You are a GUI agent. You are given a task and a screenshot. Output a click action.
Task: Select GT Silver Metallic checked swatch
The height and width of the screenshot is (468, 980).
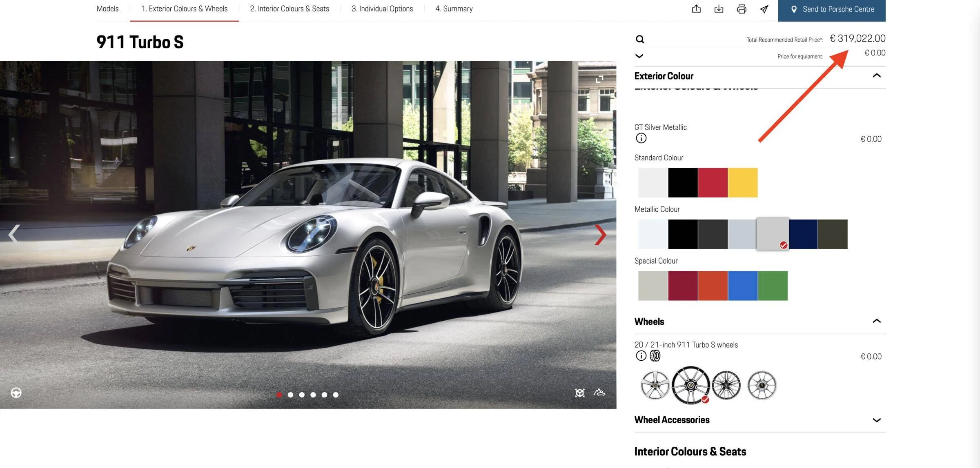tap(773, 234)
